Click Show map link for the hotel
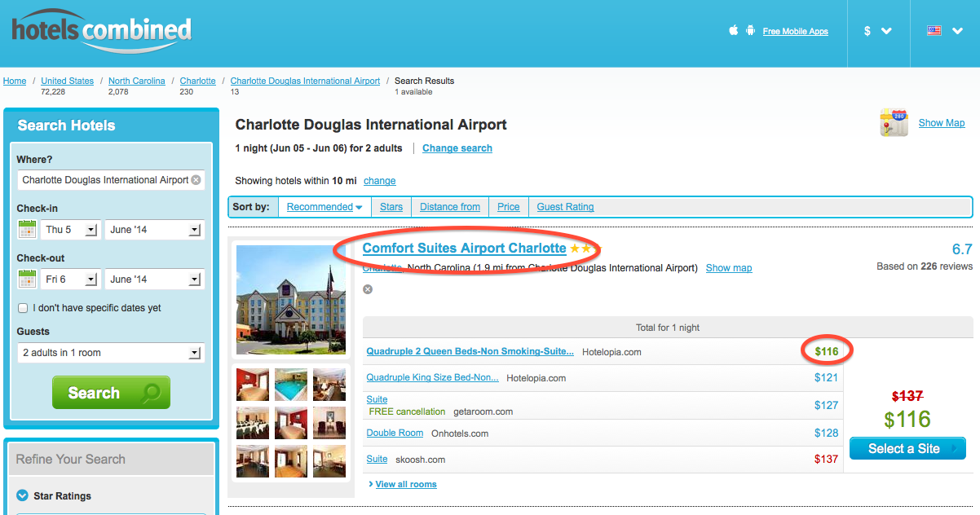 click(729, 268)
